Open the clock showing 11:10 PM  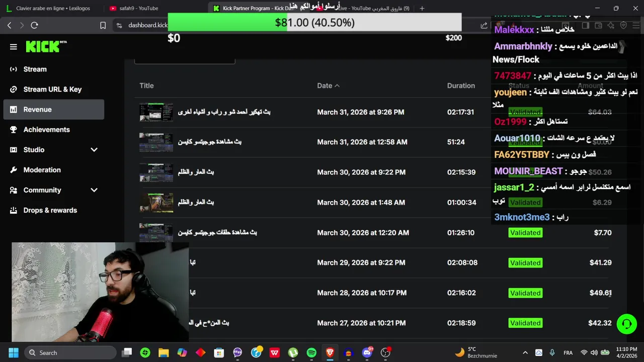pos(626,352)
